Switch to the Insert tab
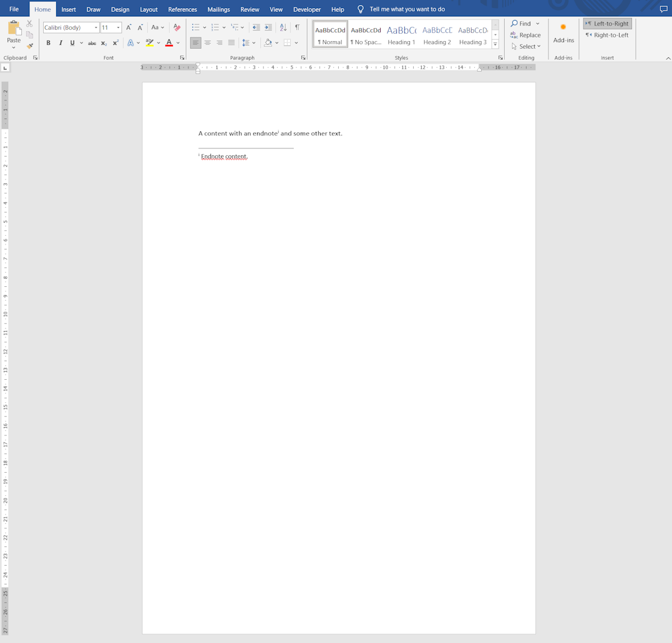 point(69,9)
